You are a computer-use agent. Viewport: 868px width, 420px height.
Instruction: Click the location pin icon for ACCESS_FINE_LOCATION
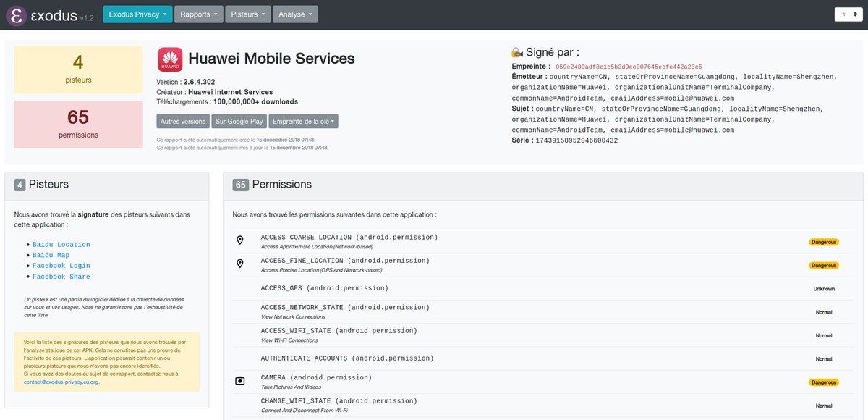click(x=240, y=264)
